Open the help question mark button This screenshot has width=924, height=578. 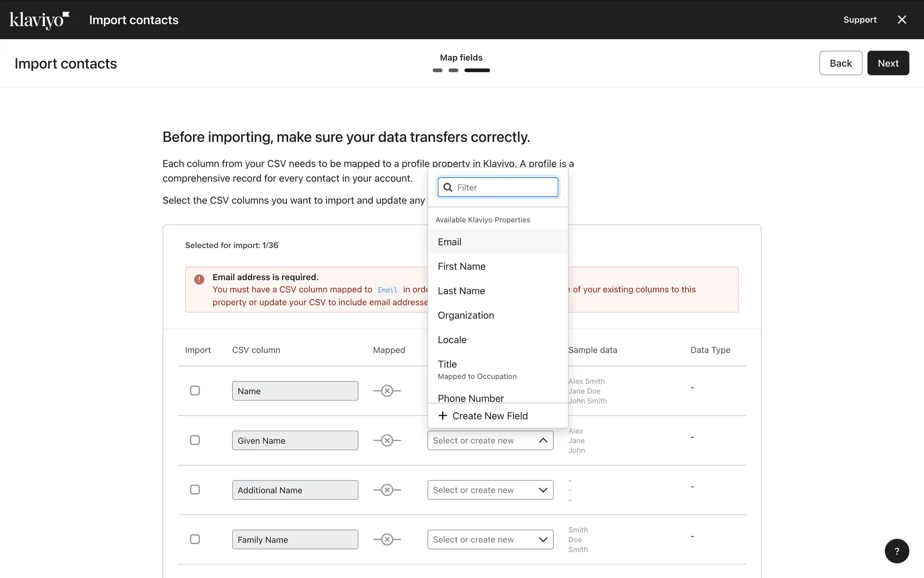[x=897, y=551]
